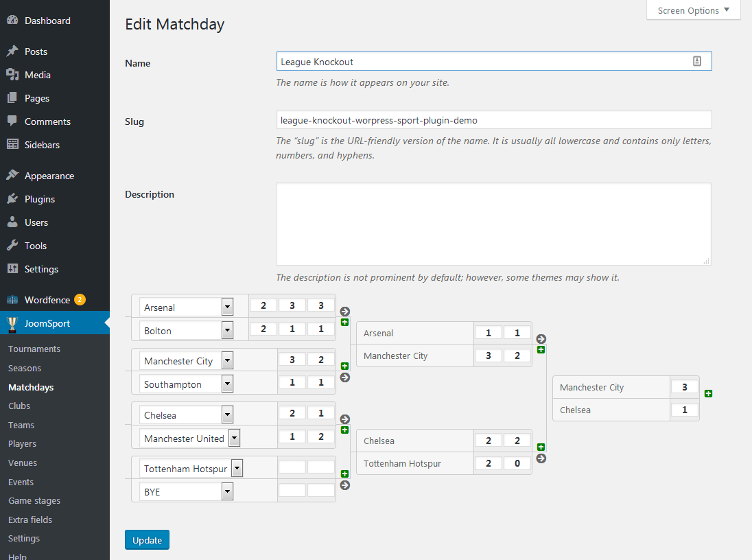Click the Plugins plug icon

click(x=12, y=198)
